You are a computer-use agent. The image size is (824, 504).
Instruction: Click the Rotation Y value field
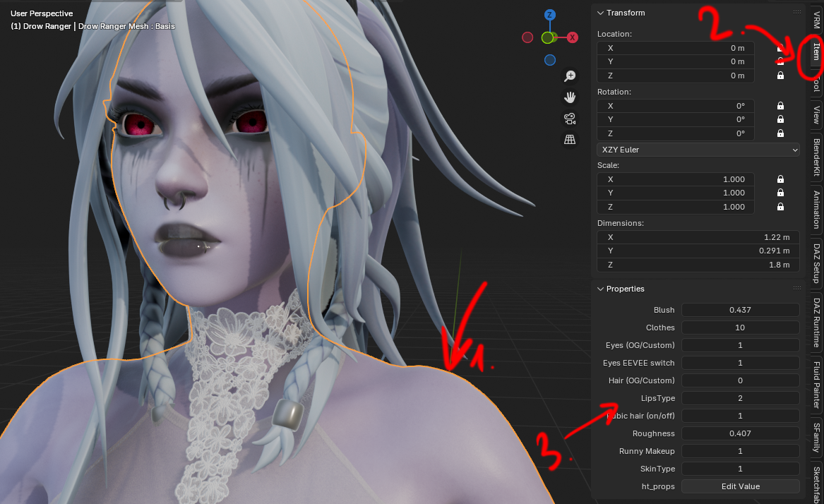pyautogui.click(x=676, y=119)
